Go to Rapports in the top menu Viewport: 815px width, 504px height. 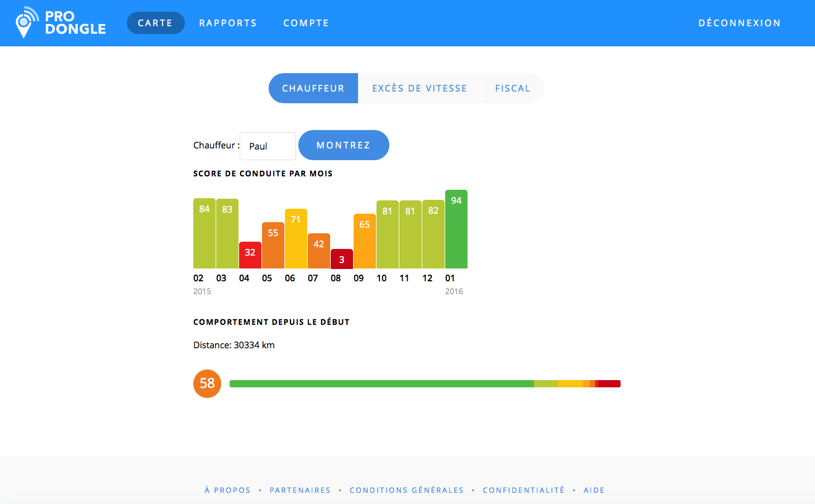pyautogui.click(x=228, y=23)
